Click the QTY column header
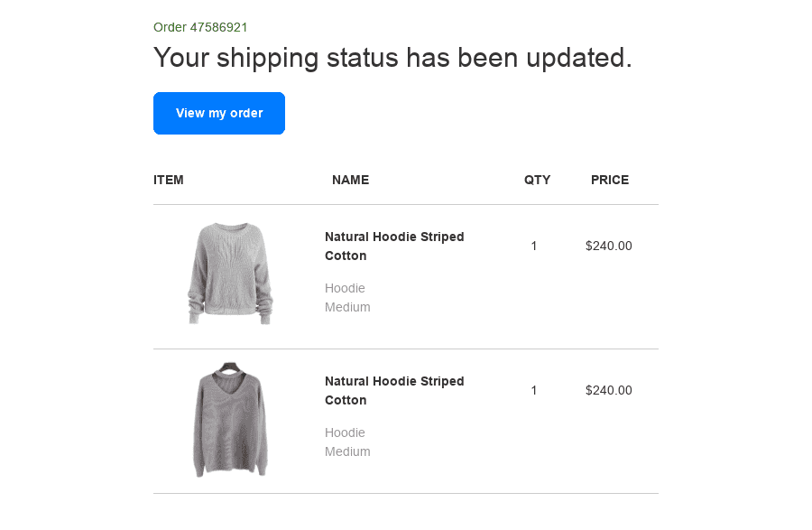The height and width of the screenshot is (530, 812). [537, 180]
